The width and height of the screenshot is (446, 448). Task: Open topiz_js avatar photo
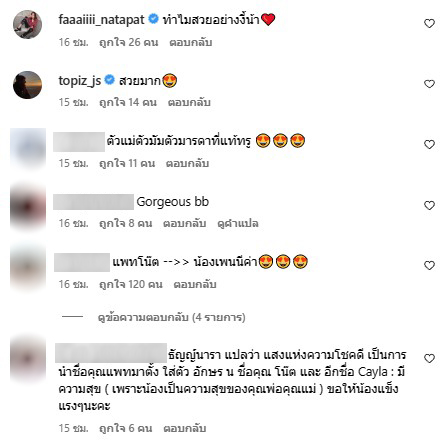[x=27, y=85]
